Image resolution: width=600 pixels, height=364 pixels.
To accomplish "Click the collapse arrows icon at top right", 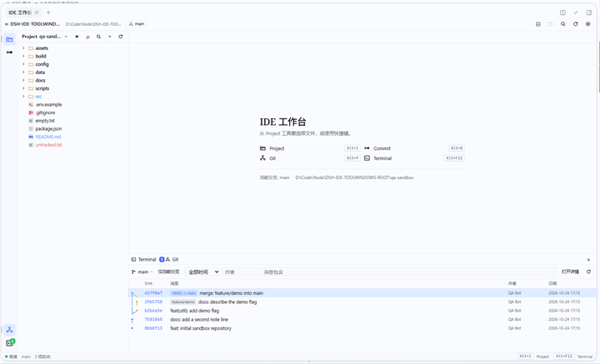I will (576, 12).
